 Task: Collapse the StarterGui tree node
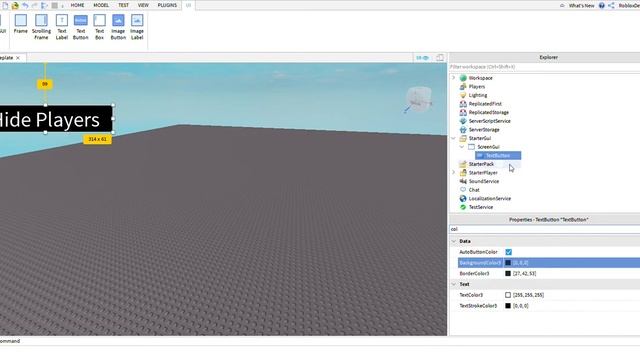tap(453, 138)
